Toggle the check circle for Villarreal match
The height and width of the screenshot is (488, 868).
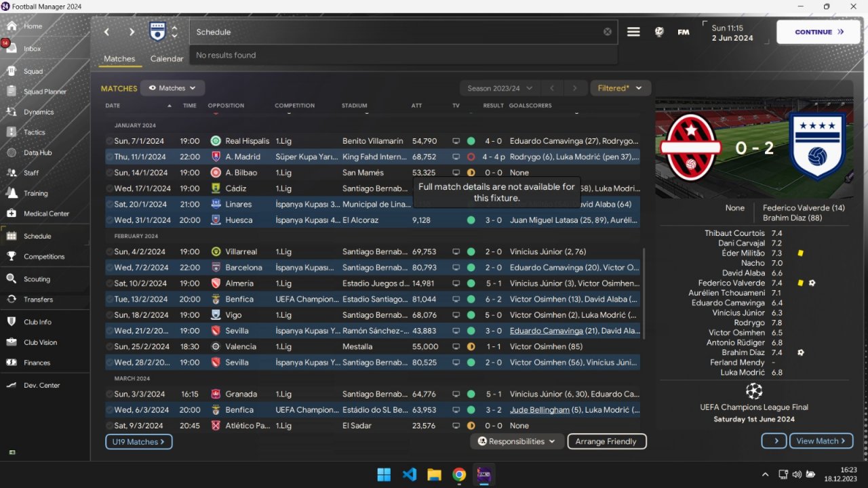click(x=109, y=251)
